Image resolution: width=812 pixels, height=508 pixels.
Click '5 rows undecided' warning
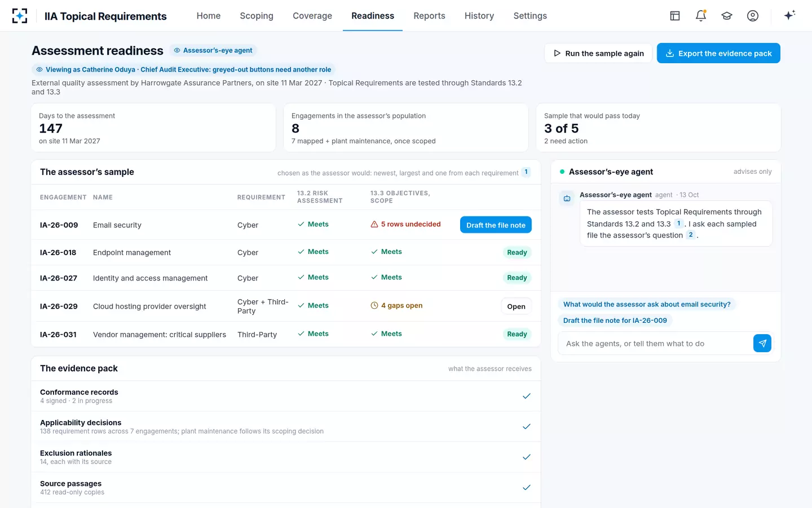click(405, 224)
